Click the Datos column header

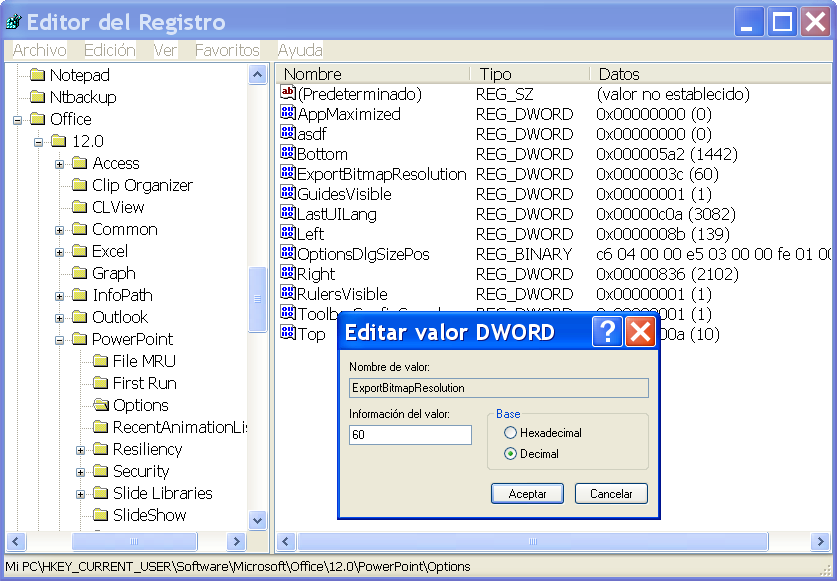(710, 74)
